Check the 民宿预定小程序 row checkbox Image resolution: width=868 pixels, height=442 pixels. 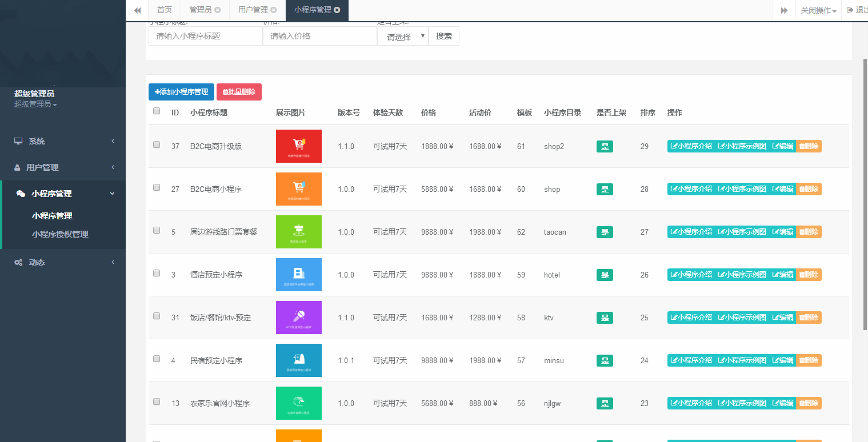157,359
